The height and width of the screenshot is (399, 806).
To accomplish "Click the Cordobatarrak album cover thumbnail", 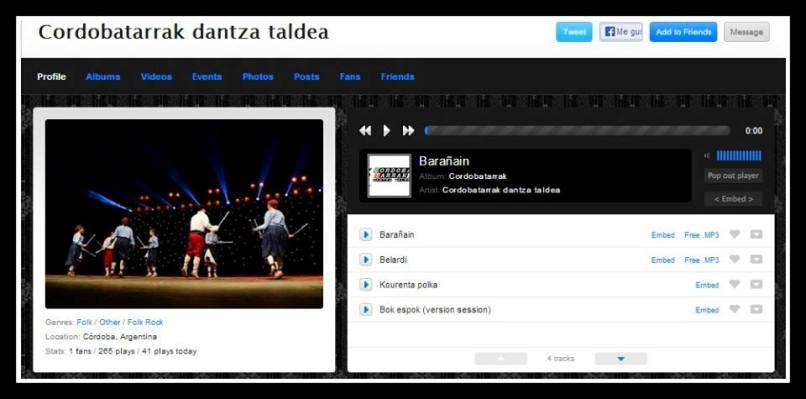I will 389,176.
